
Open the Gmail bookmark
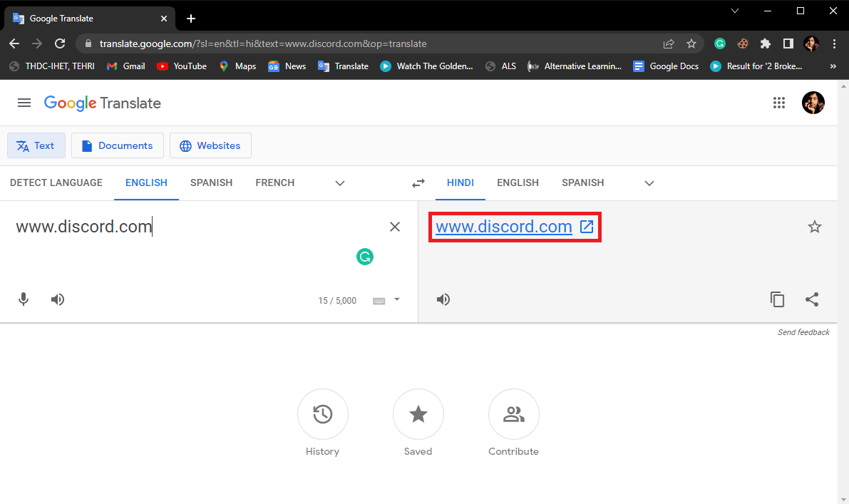(126, 66)
